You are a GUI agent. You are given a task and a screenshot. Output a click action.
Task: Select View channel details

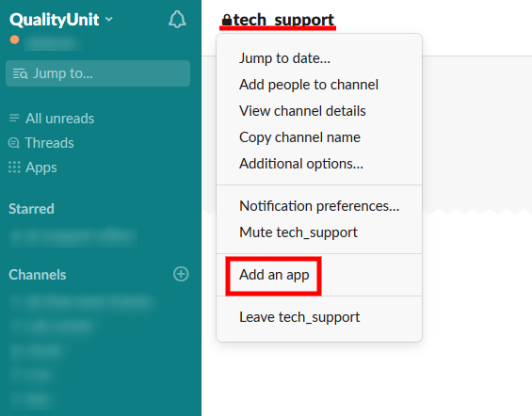click(302, 111)
